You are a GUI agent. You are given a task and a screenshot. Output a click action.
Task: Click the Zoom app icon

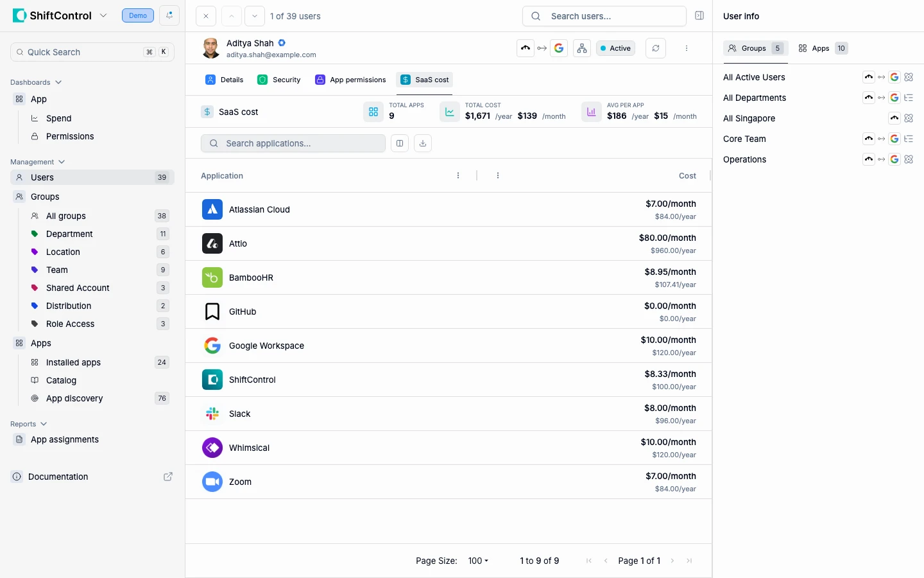click(212, 482)
